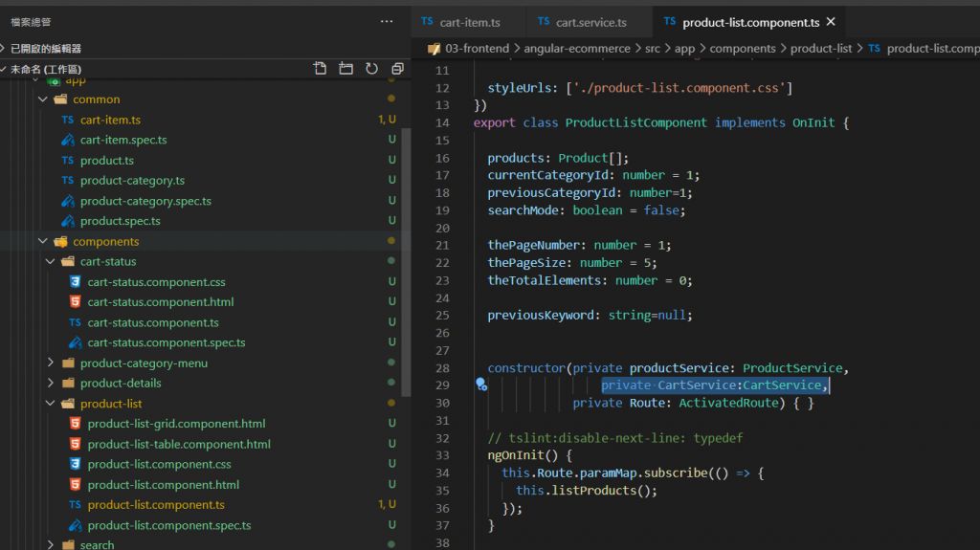The width and height of the screenshot is (980, 550).
Task: Click the Refresh Explorer icon
Action: [x=371, y=69]
